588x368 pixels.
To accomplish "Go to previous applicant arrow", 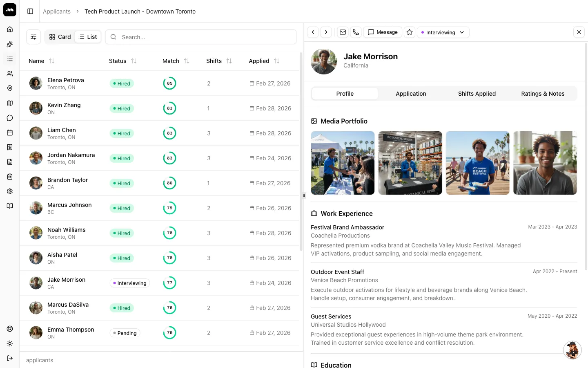I will pyautogui.click(x=313, y=32).
